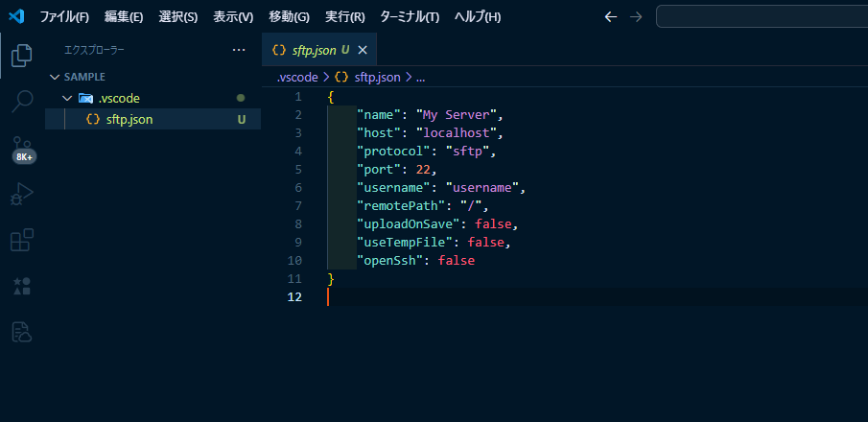The height and width of the screenshot is (422, 868).
Task: Click the "openSsh" key
Action: [x=390, y=261]
